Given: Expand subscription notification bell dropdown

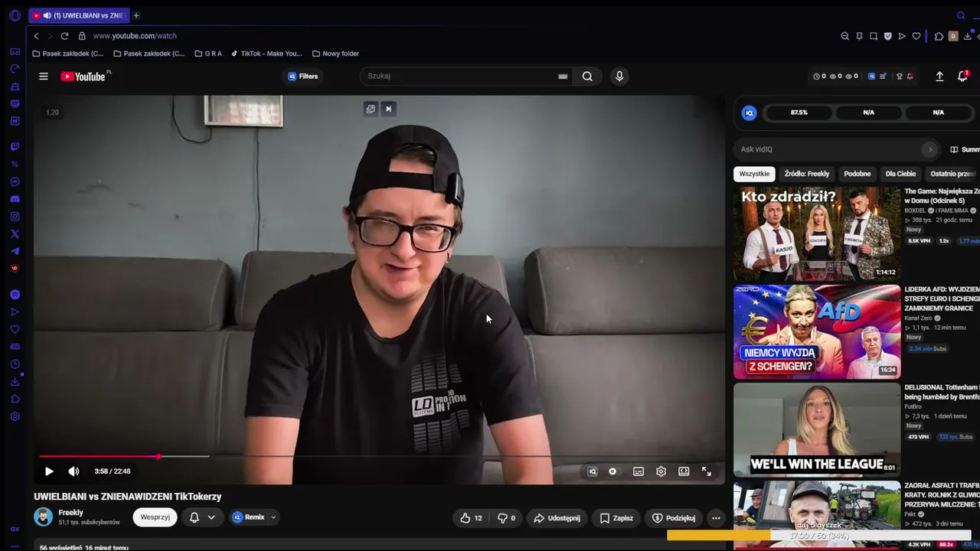Looking at the screenshot, I should point(202,517).
